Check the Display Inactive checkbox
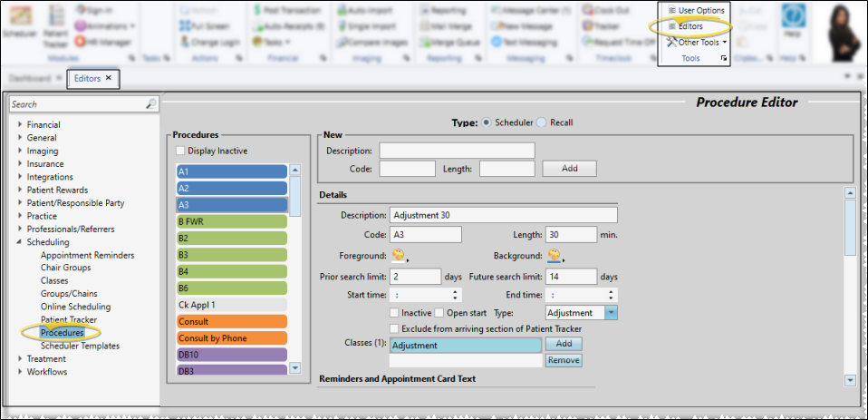 pyautogui.click(x=180, y=151)
